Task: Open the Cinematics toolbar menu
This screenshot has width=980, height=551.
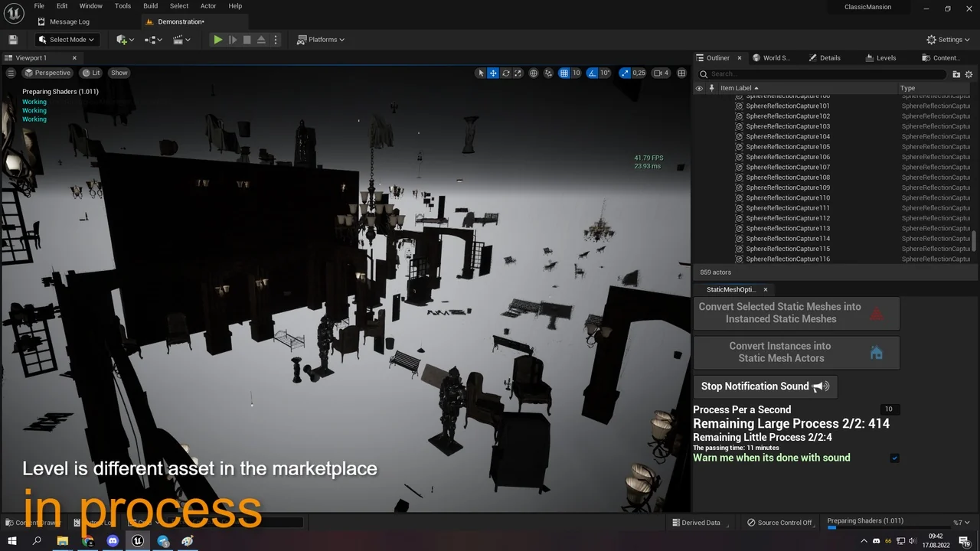Action: click(181, 39)
